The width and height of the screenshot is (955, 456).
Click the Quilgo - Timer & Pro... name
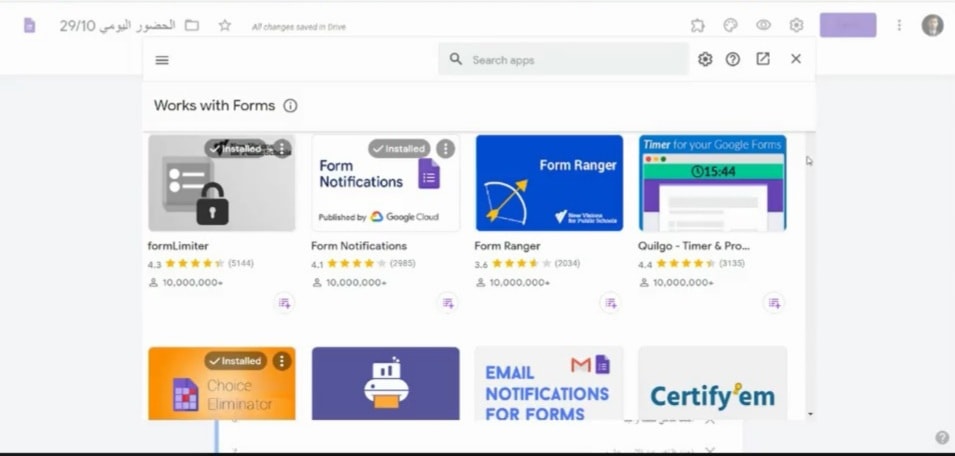tap(694, 246)
